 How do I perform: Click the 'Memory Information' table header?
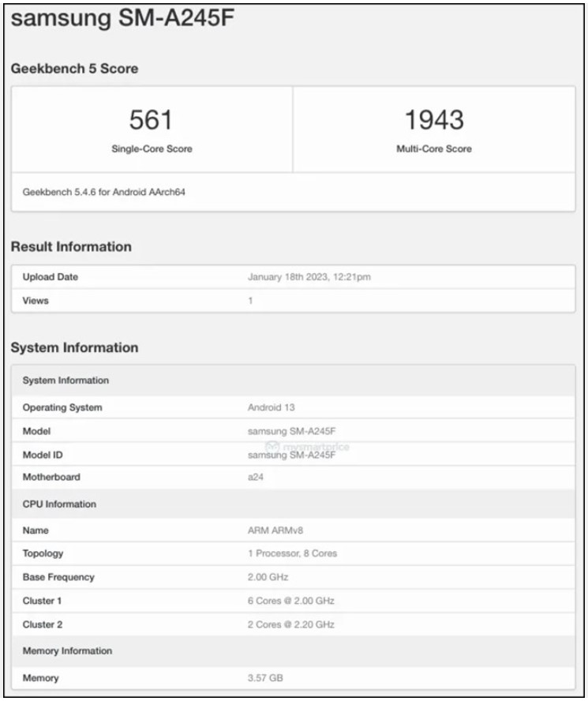[294, 651]
